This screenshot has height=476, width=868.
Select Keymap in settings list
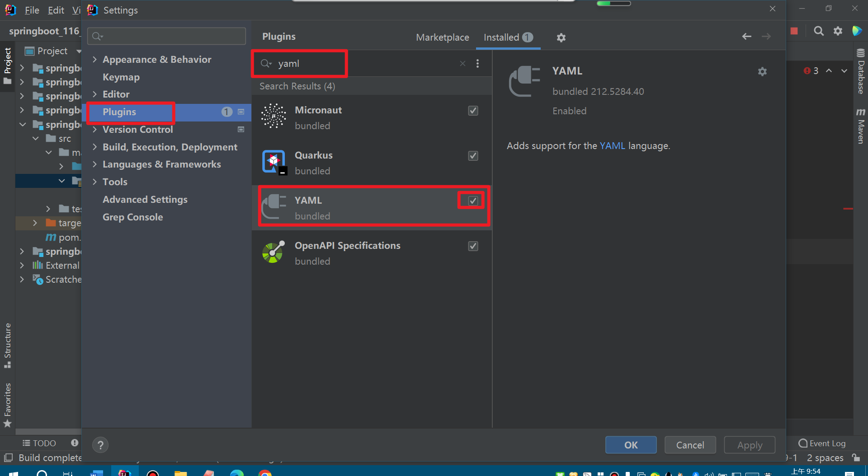coord(121,77)
